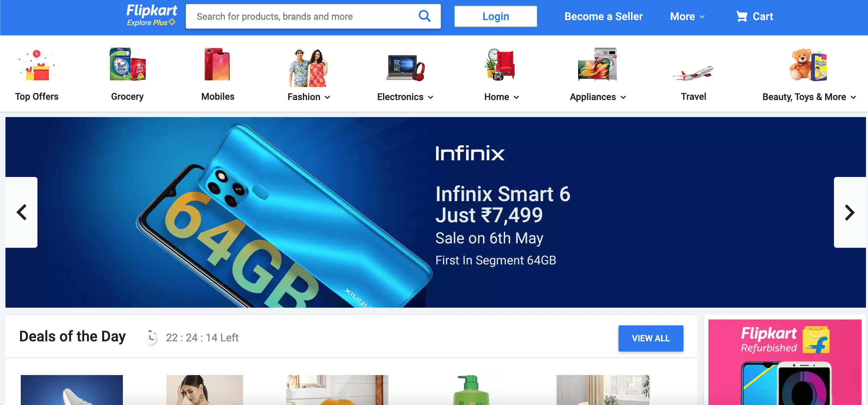The image size is (868, 405).
Task: Click the Flipkart Explore Plus logo
Action: [x=151, y=15]
